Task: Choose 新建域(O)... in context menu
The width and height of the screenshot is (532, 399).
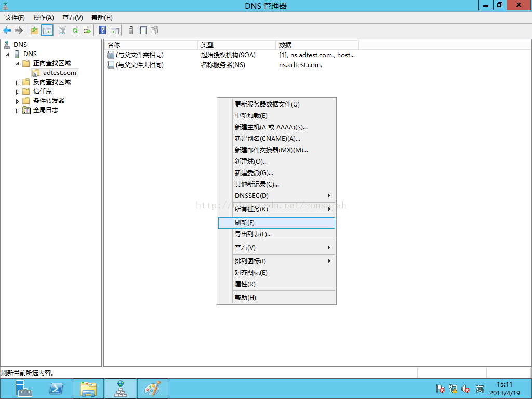Action: point(276,162)
